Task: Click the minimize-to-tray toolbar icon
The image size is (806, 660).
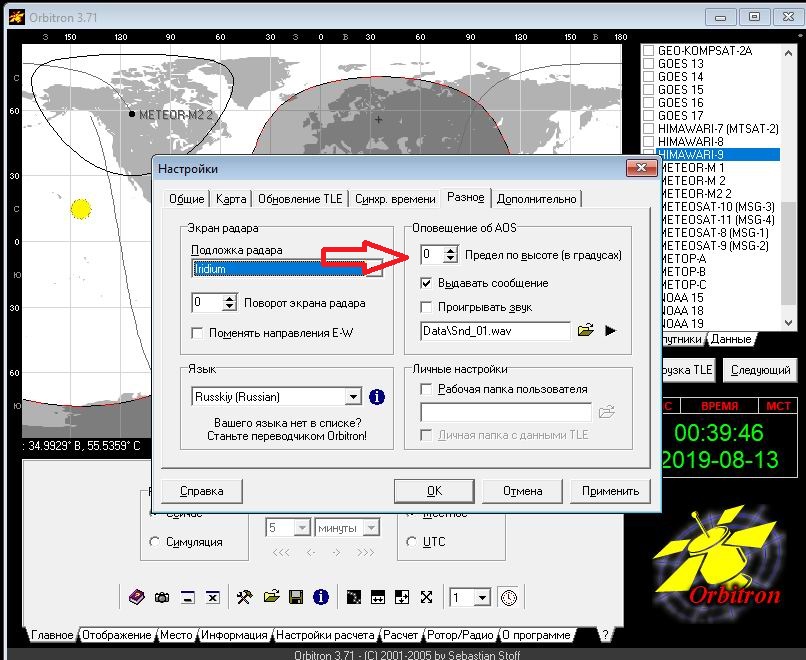Action: click(188, 597)
